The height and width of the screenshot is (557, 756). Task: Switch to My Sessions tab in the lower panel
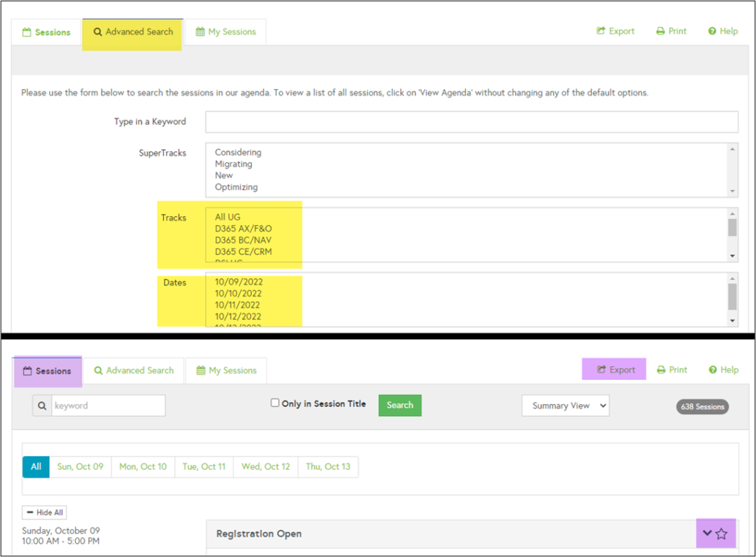(x=226, y=370)
